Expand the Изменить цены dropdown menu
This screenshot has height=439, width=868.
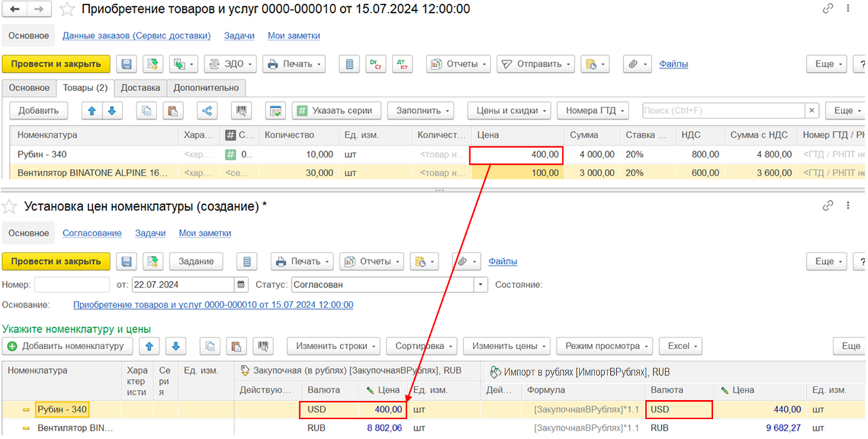[507, 346]
